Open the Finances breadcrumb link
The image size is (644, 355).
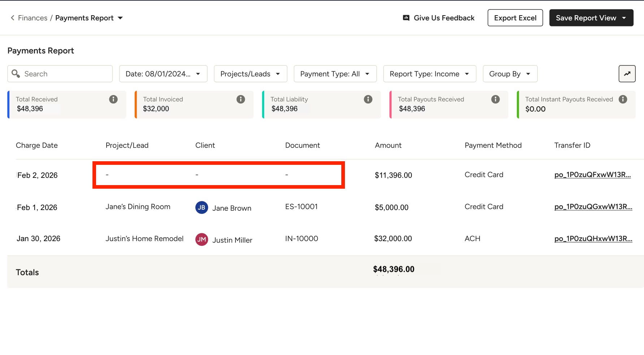point(33,18)
